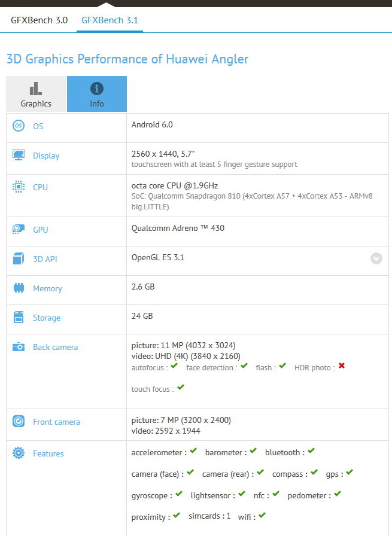
Task: Click the OS label
Action: [x=38, y=126]
